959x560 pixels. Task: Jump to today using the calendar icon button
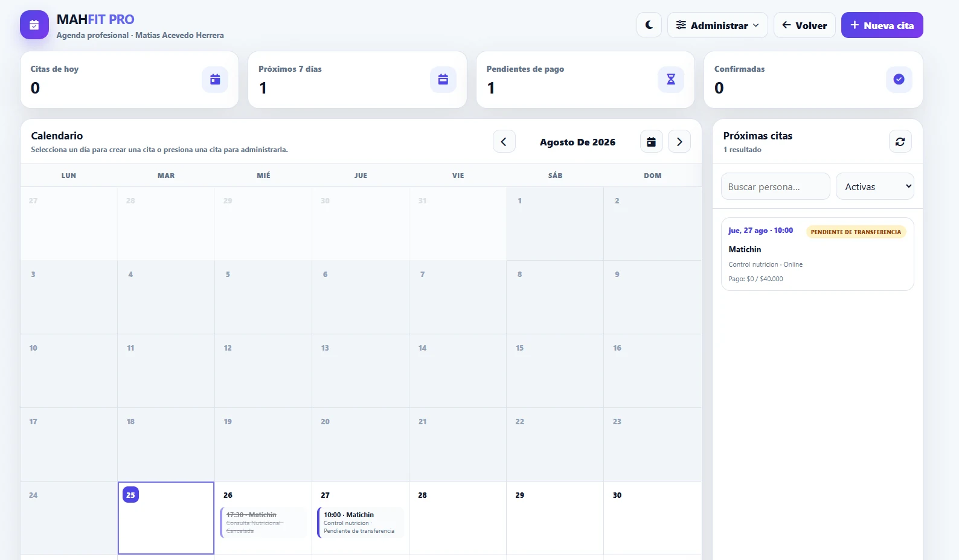click(652, 142)
